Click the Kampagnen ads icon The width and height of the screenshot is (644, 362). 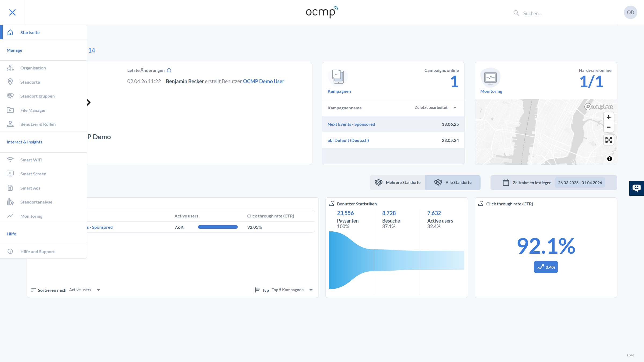tap(338, 77)
